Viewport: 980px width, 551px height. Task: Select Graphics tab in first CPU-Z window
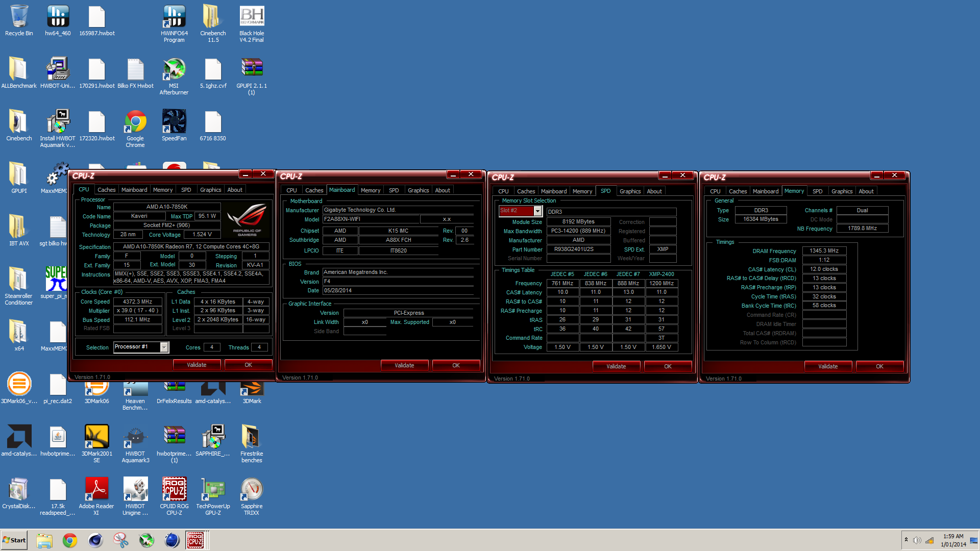[x=210, y=190]
